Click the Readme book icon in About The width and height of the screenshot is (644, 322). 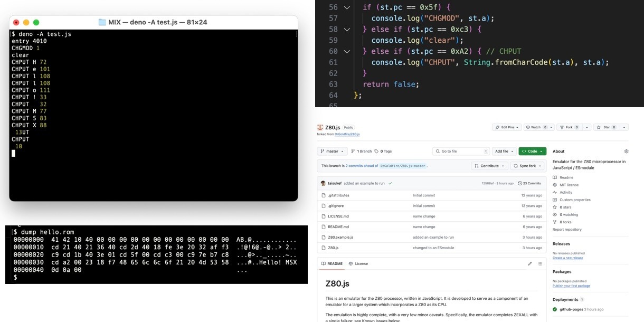(555, 177)
